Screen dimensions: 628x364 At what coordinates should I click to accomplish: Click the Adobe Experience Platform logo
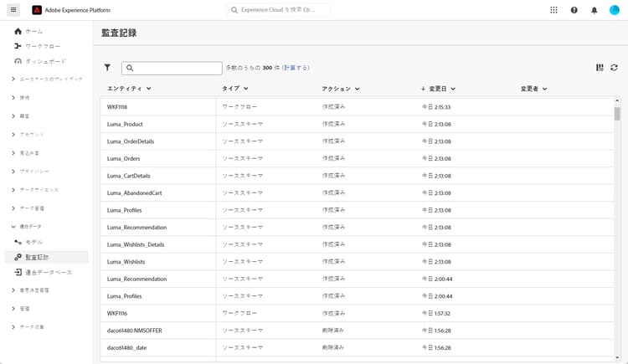[x=37, y=10]
